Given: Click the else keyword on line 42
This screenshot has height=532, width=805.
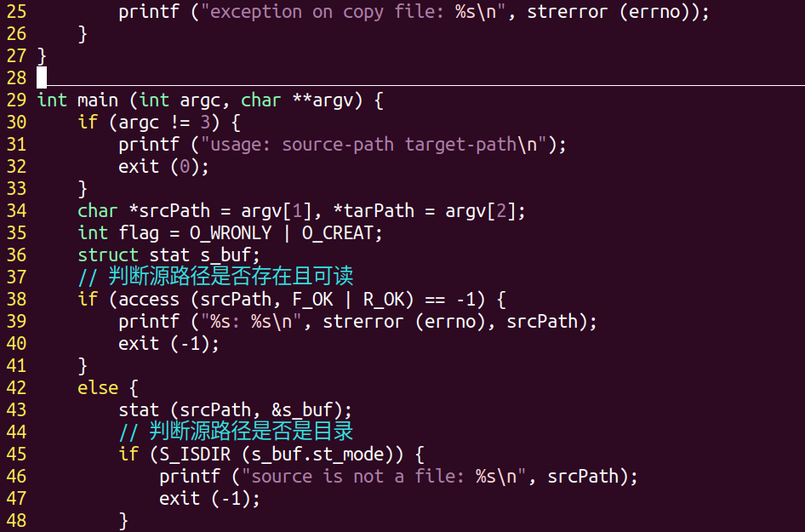Looking at the screenshot, I should tap(98, 387).
